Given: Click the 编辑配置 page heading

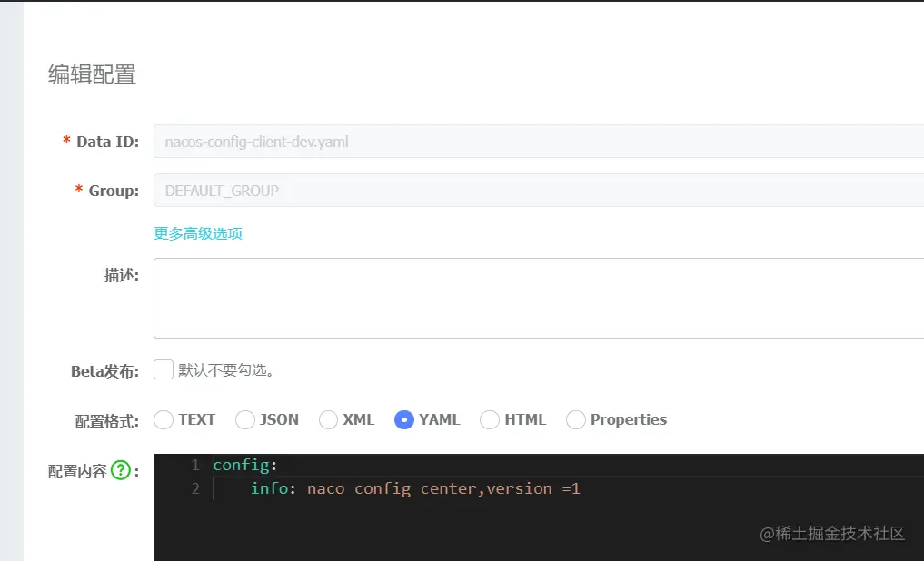Looking at the screenshot, I should (92, 74).
